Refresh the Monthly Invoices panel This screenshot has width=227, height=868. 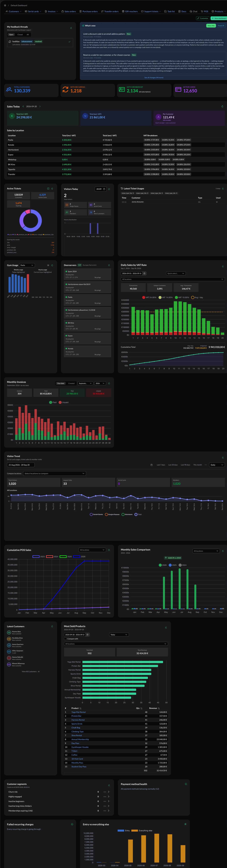[x=109, y=383]
